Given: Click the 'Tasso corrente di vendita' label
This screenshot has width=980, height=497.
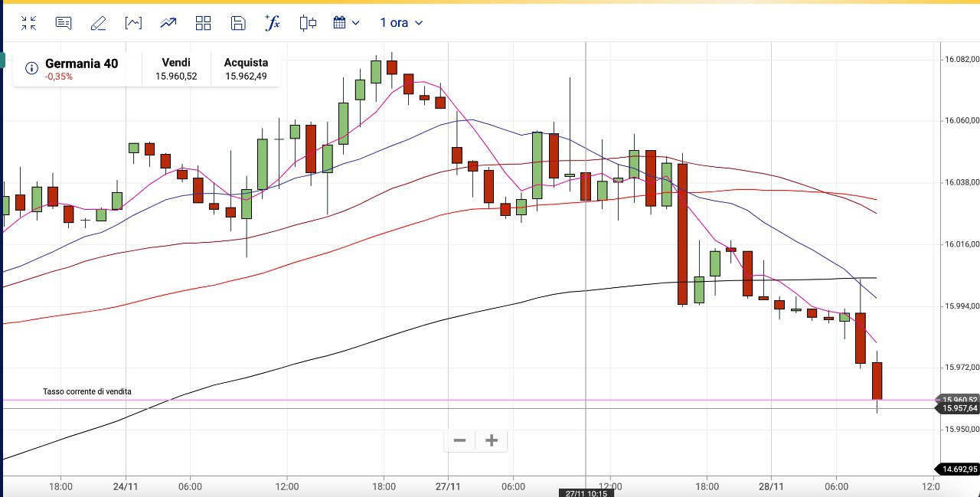Looking at the screenshot, I should (x=87, y=391).
